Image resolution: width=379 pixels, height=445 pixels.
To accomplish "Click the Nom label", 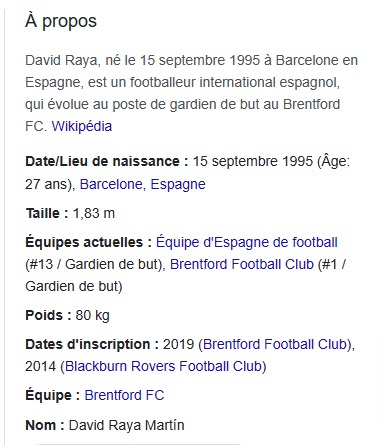I will pos(45,425).
